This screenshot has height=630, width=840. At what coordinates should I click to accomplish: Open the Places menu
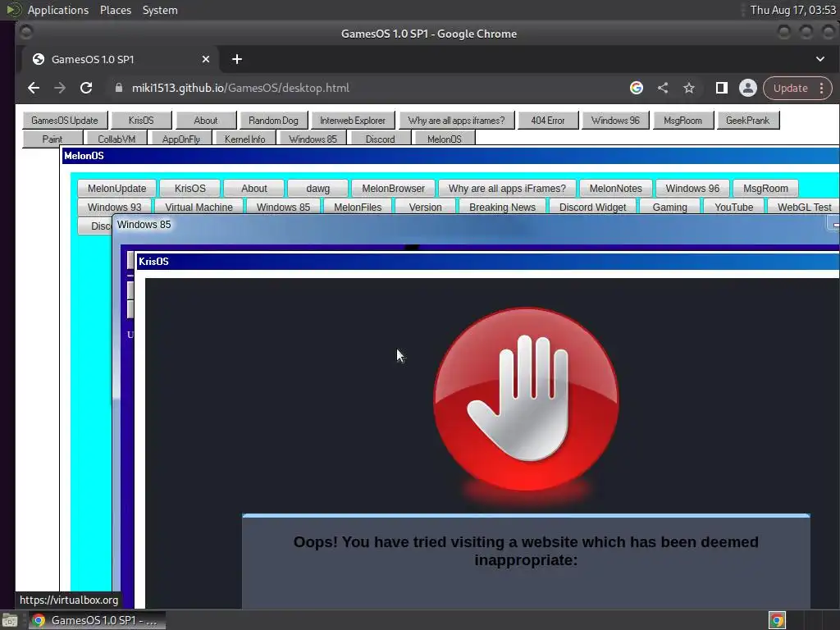(x=115, y=10)
